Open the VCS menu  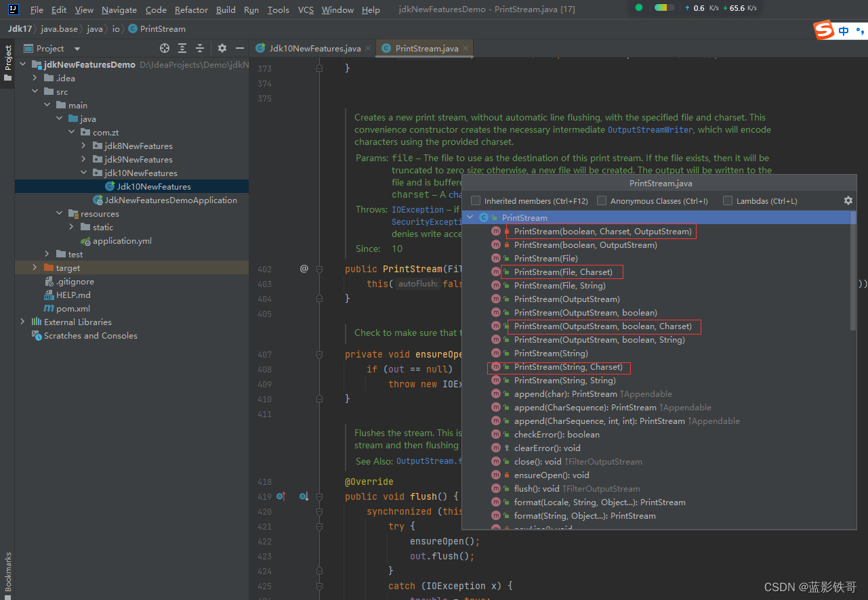(306, 9)
